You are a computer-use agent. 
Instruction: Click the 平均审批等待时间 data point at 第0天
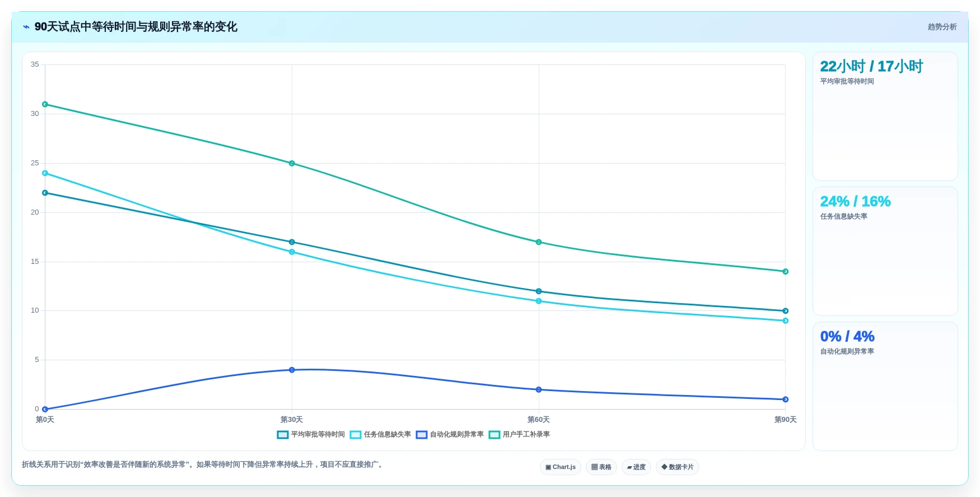pyautogui.click(x=45, y=193)
